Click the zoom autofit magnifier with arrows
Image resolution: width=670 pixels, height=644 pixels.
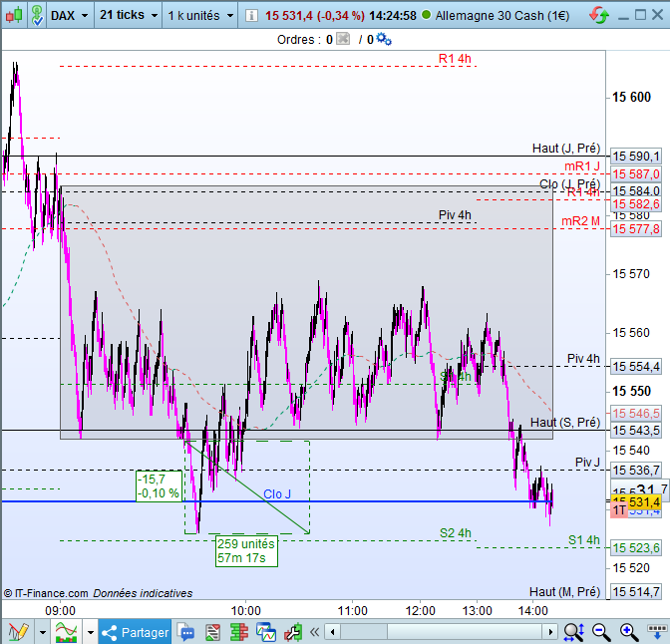pyautogui.click(x=573, y=632)
